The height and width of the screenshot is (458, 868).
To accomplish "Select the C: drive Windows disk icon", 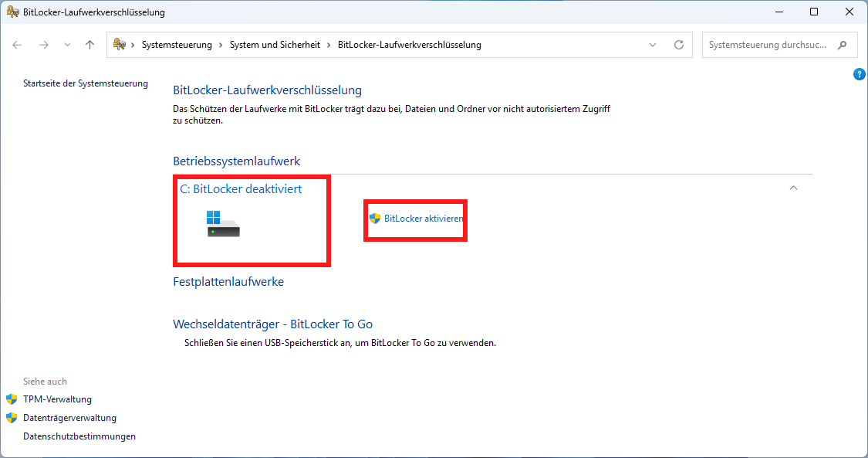I will (x=223, y=224).
